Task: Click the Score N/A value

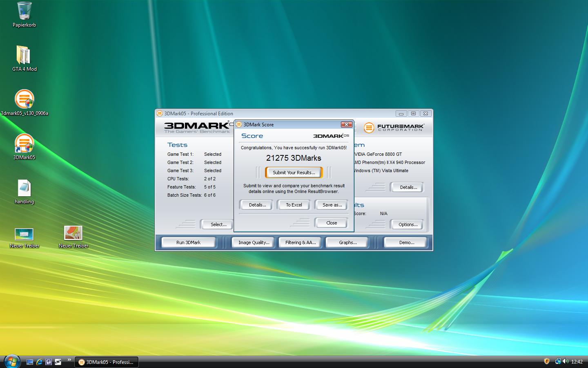Action: [383, 213]
